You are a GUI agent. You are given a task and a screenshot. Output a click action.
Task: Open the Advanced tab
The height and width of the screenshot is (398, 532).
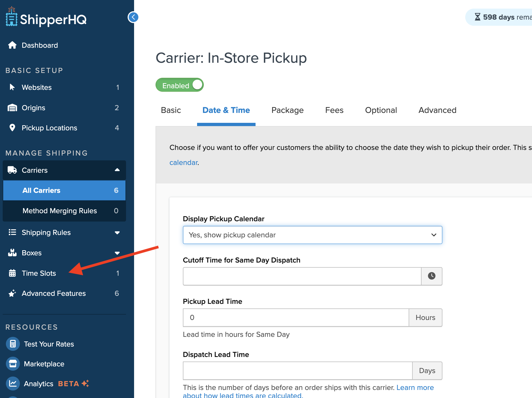[x=437, y=110]
